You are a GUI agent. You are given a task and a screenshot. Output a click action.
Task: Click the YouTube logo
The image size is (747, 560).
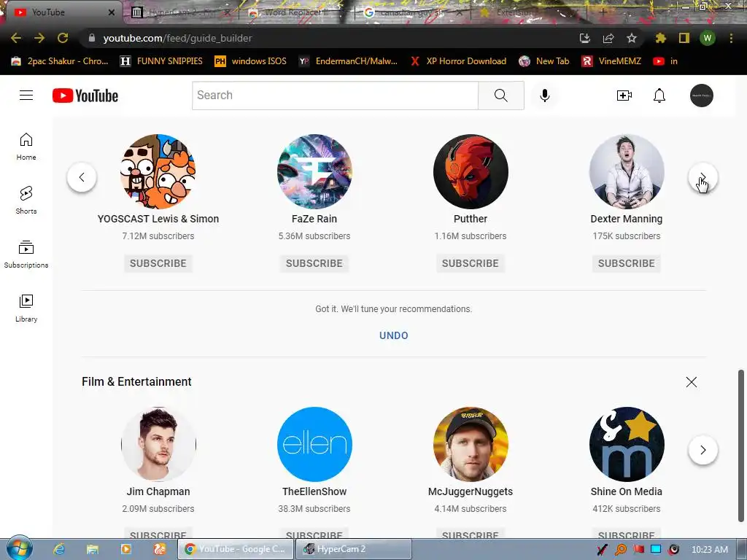(85, 96)
